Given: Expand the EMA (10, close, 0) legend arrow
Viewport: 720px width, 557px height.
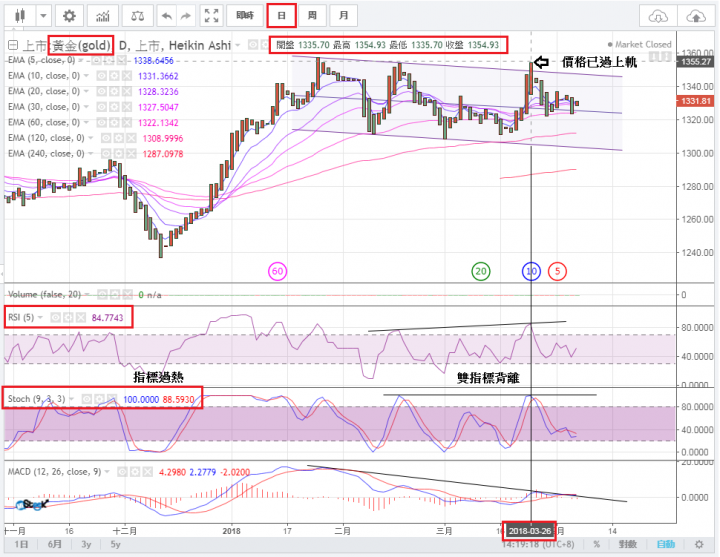Looking at the screenshot, I should [86, 76].
